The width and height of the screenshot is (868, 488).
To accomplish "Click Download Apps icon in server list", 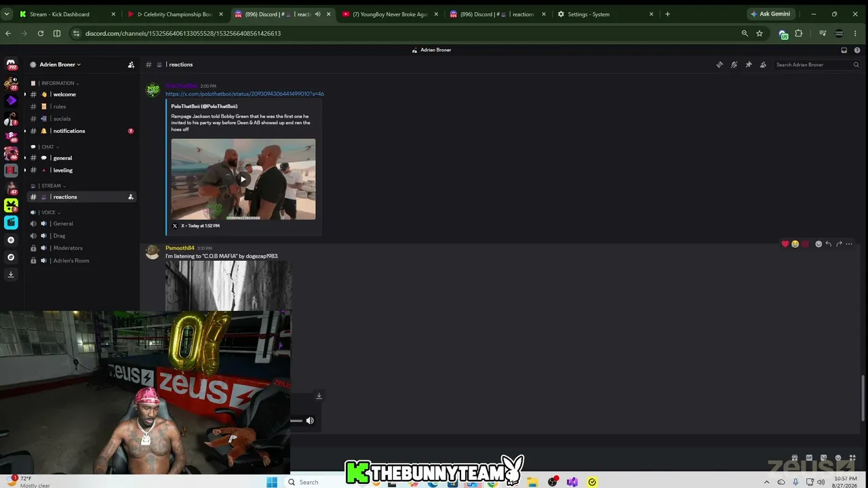I will click(x=11, y=274).
